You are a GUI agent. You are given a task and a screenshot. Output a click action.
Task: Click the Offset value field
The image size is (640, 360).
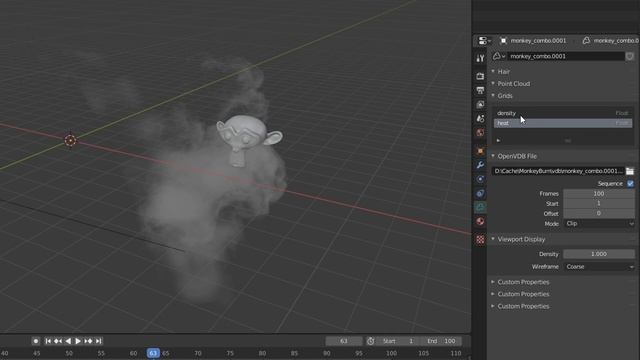click(599, 213)
